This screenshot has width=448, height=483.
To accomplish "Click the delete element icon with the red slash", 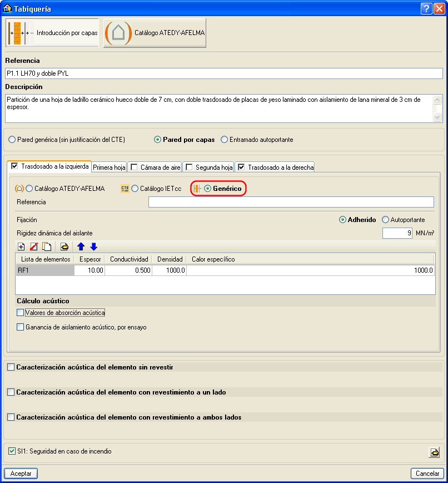I will 34,247.
